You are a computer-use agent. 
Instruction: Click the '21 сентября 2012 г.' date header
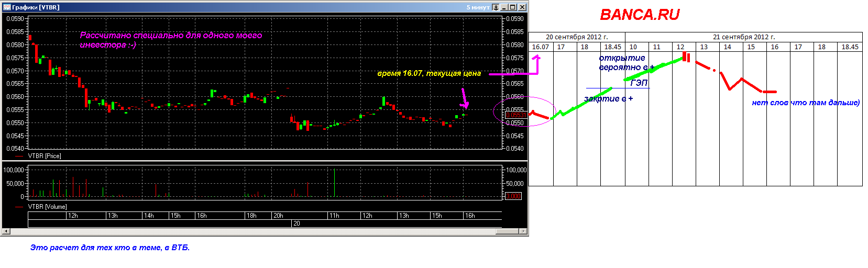point(744,37)
